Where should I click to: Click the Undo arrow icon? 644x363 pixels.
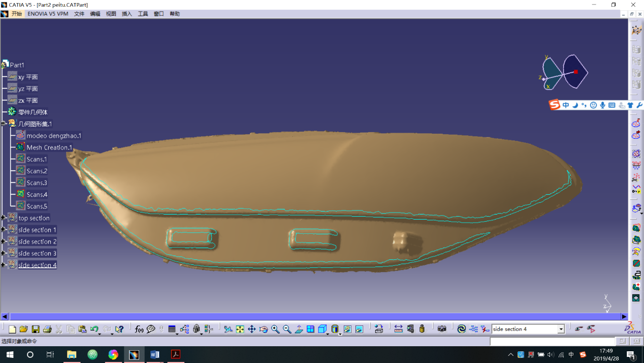pos(94,329)
